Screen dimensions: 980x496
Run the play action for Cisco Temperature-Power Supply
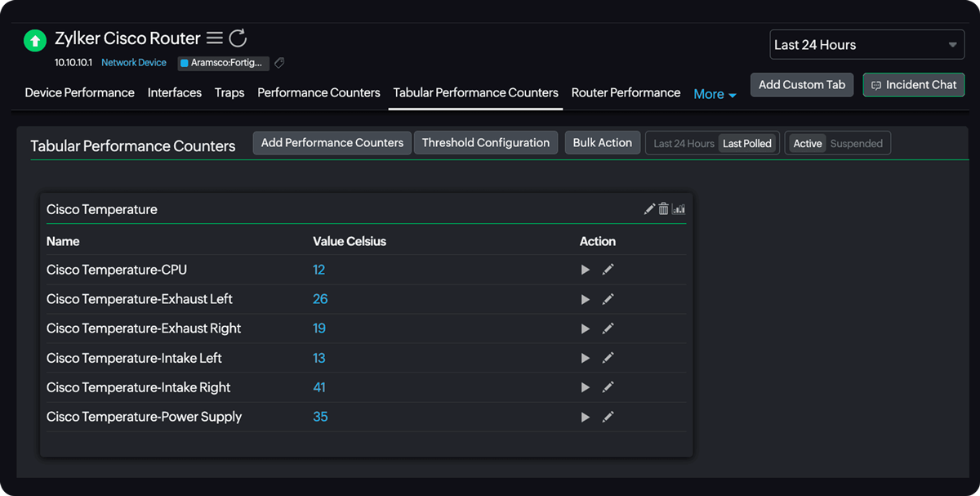tap(585, 417)
